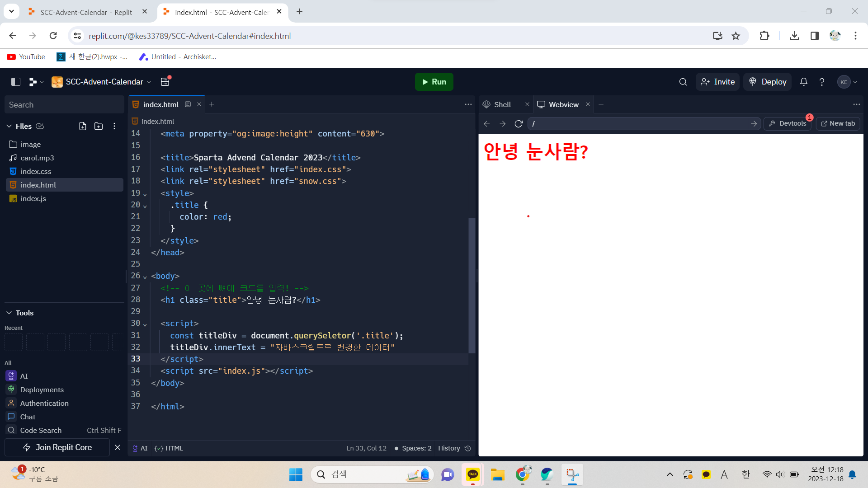Add a new editor tab
Viewport: 868px width, 488px height.
212,104
